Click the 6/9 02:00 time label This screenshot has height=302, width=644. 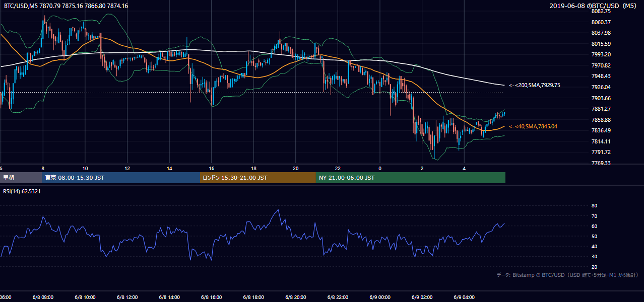tap(422, 297)
